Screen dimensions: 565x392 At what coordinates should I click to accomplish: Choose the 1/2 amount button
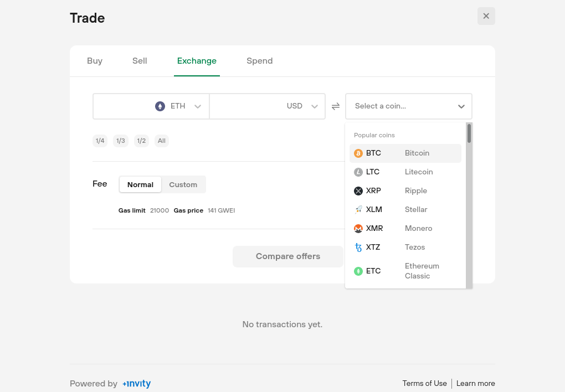pyautogui.click(x=141, y=141)
